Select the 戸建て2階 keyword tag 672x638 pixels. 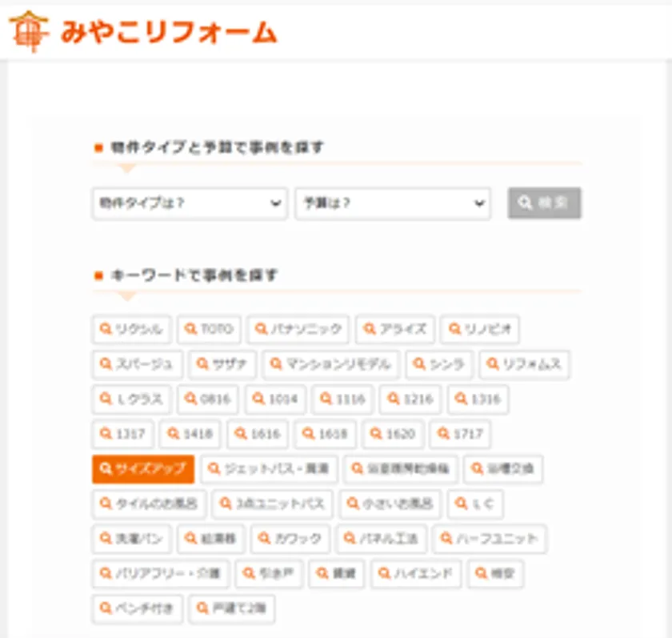[x=231, y=608]
